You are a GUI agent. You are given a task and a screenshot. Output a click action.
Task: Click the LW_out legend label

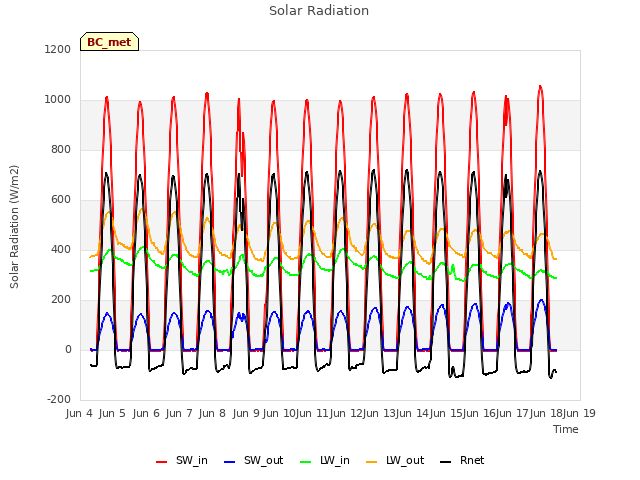(405, 460)
